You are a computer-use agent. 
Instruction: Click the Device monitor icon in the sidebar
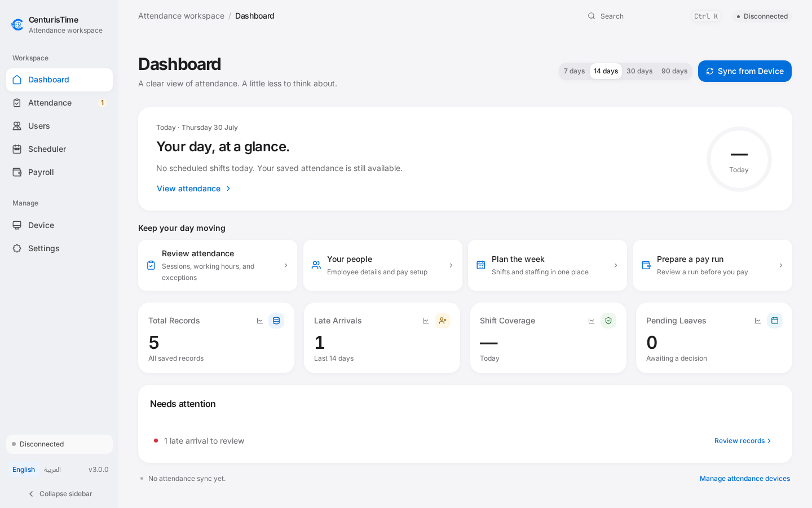pyautogui.click(x=17, y=225)
